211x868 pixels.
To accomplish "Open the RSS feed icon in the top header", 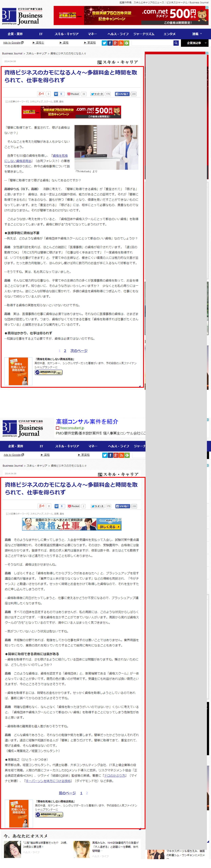I will [121, 43].
